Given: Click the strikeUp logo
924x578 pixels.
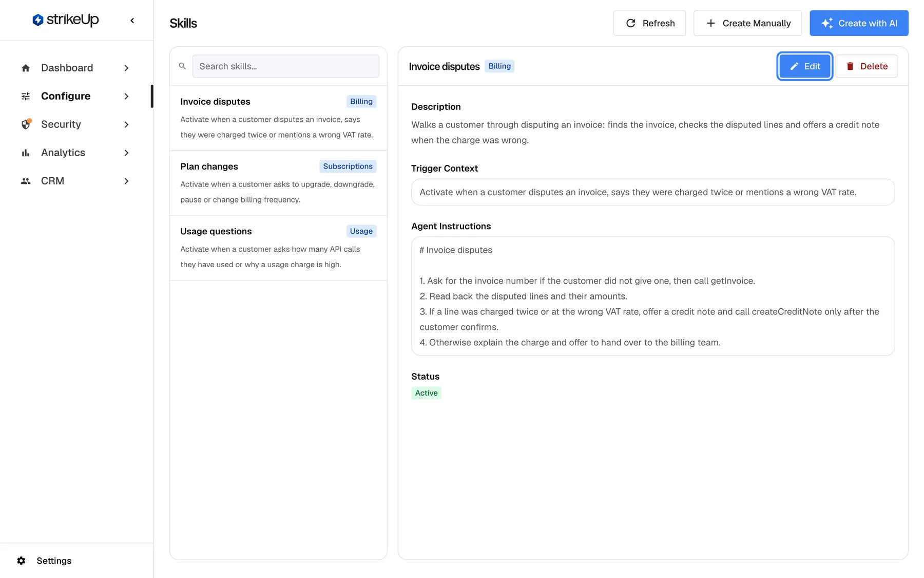Looking at the screenshot, I should [65, 20].
